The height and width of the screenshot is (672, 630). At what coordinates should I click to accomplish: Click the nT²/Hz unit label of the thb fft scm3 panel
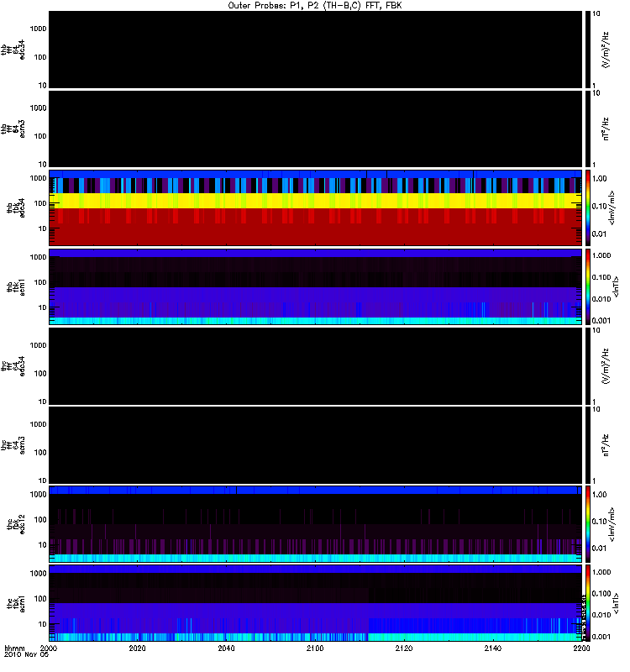click(x=606, y=129)
